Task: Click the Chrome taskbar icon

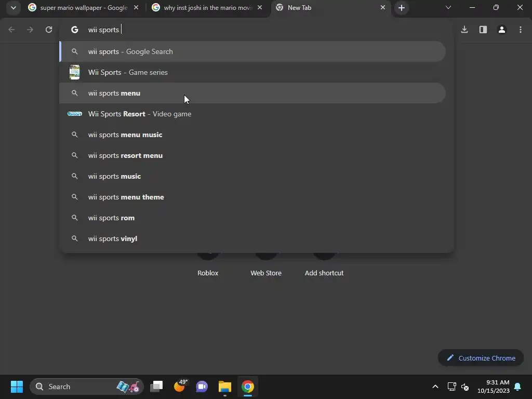Action: 248,387
